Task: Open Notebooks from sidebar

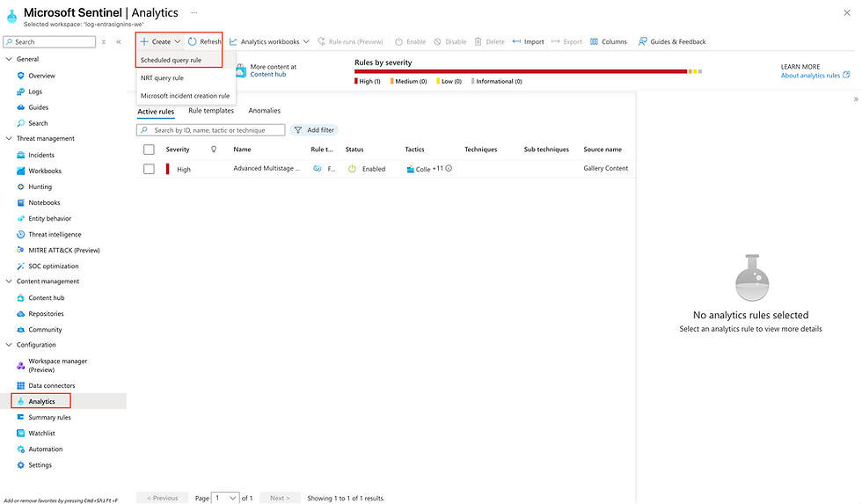Action: click(44, 203)
